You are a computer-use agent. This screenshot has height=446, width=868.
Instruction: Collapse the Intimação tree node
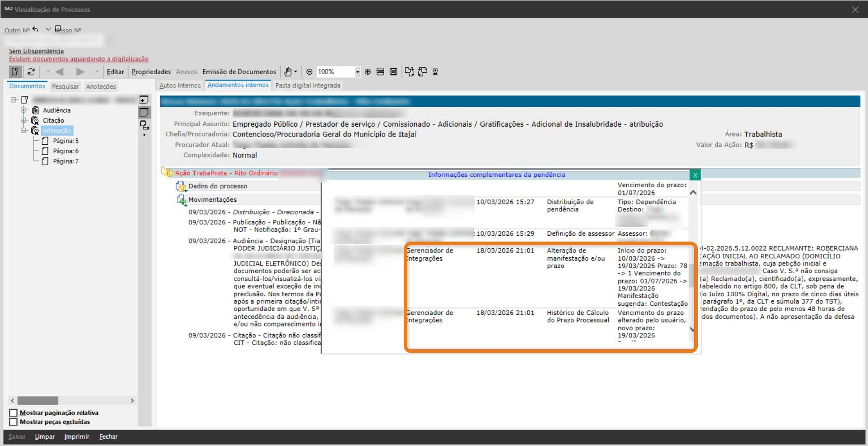tap(24, 130)
